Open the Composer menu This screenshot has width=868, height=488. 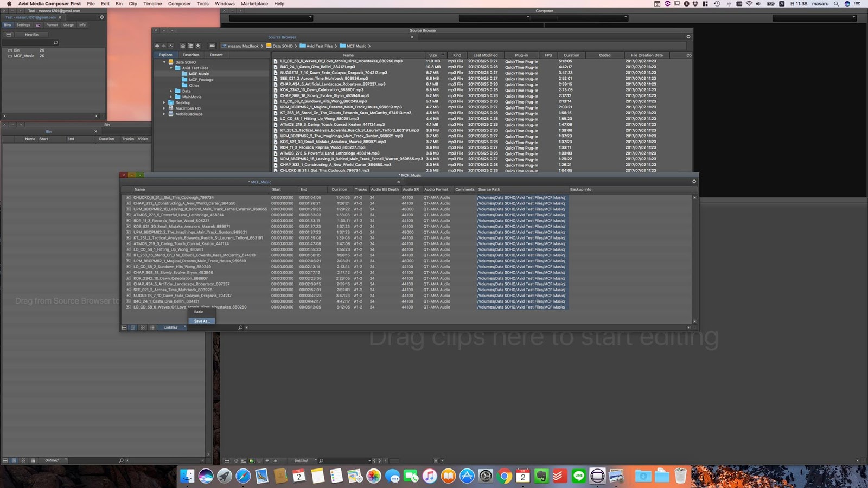[x=179, y=4]
